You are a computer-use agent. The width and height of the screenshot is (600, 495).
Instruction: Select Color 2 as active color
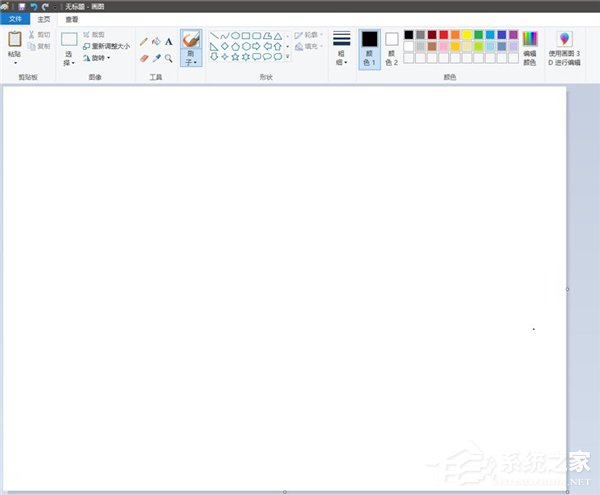point(391,48)
